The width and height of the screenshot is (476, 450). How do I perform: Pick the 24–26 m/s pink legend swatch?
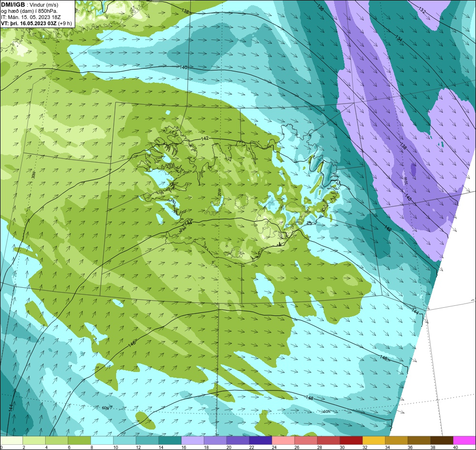click(x=283, y=440)
